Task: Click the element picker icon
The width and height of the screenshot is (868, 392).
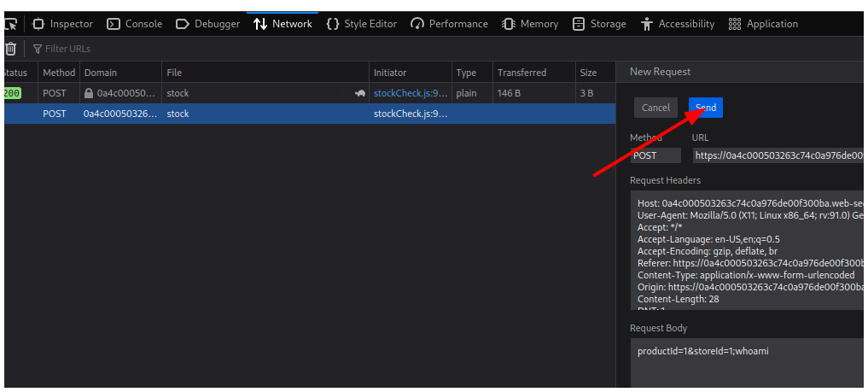Action: (x=10, y=24)
